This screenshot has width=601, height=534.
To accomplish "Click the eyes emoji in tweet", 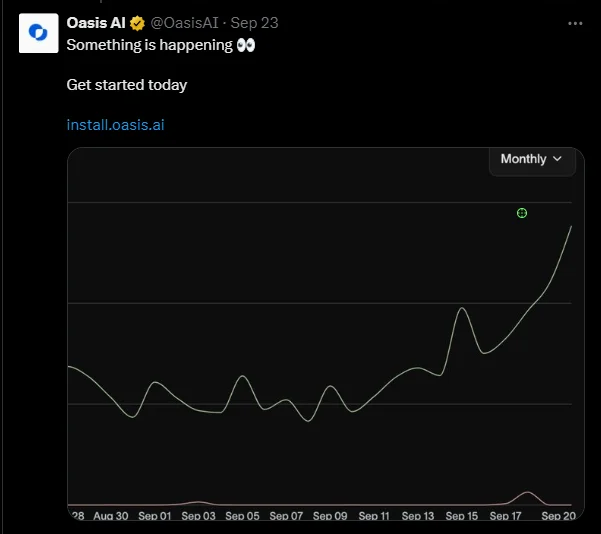I will (246, 45).
